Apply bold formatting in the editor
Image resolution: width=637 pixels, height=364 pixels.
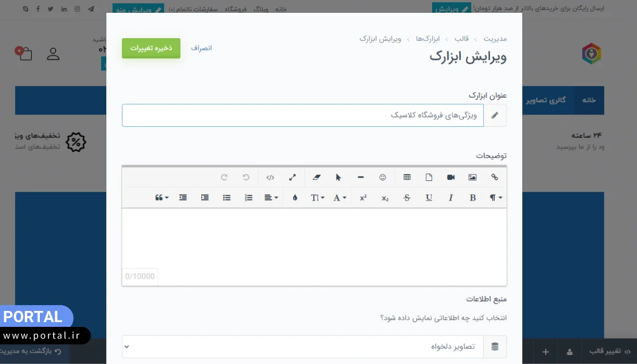coord(472,197)
